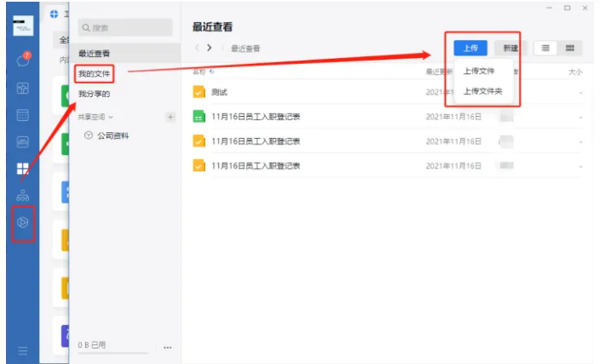This screenshot has width=600, height=364.
Task: Close the DingTalk window
Action: [x=585, y=8]
